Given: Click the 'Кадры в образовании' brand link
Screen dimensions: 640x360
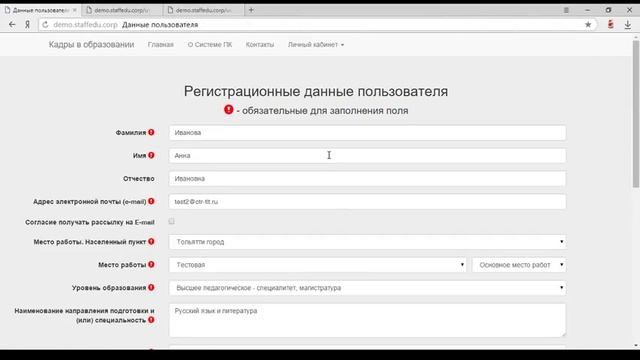Looking at the screenshot, I should (91, 44).
